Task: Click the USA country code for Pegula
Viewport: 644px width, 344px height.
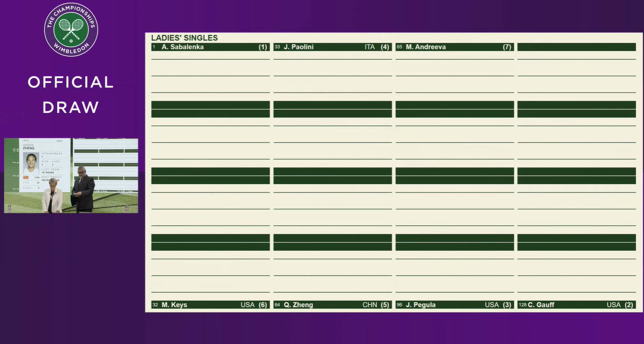Action: coord(492,305)
